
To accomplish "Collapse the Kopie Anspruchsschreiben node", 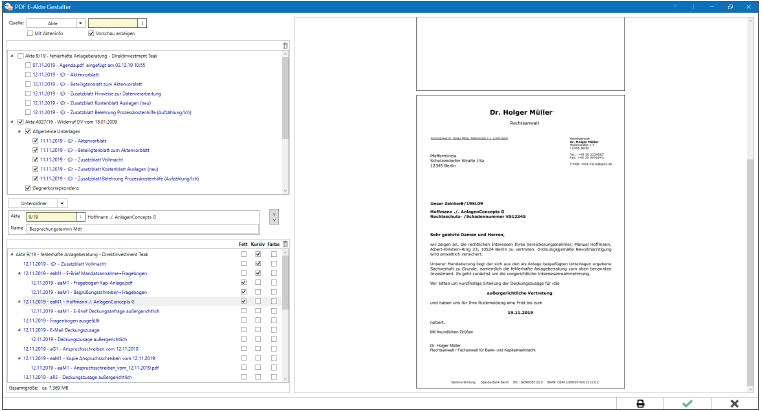I will tap(19, 358).
